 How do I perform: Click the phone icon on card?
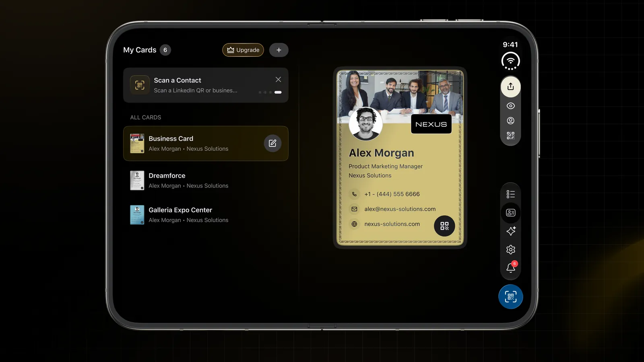click(x=354, y=194)
